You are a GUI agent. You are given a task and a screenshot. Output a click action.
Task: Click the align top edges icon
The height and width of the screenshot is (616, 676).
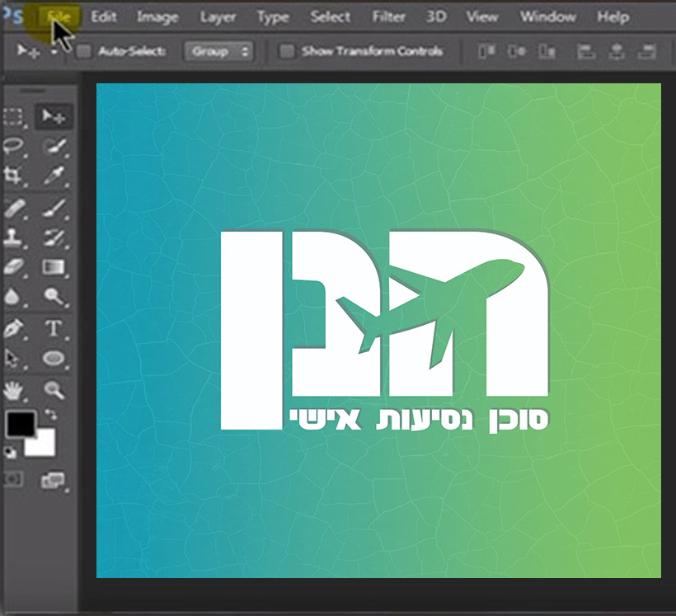coord(486,52)
